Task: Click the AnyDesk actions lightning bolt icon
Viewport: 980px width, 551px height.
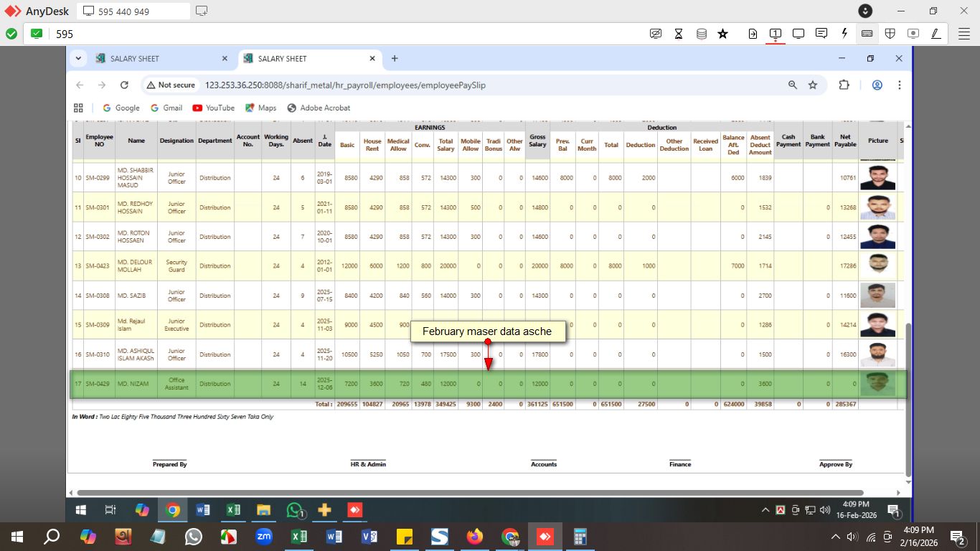Action: (x=844, y=34)
